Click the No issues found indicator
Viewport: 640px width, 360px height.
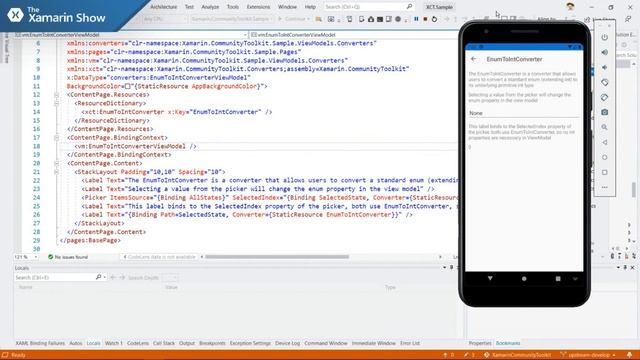[68, 257]
